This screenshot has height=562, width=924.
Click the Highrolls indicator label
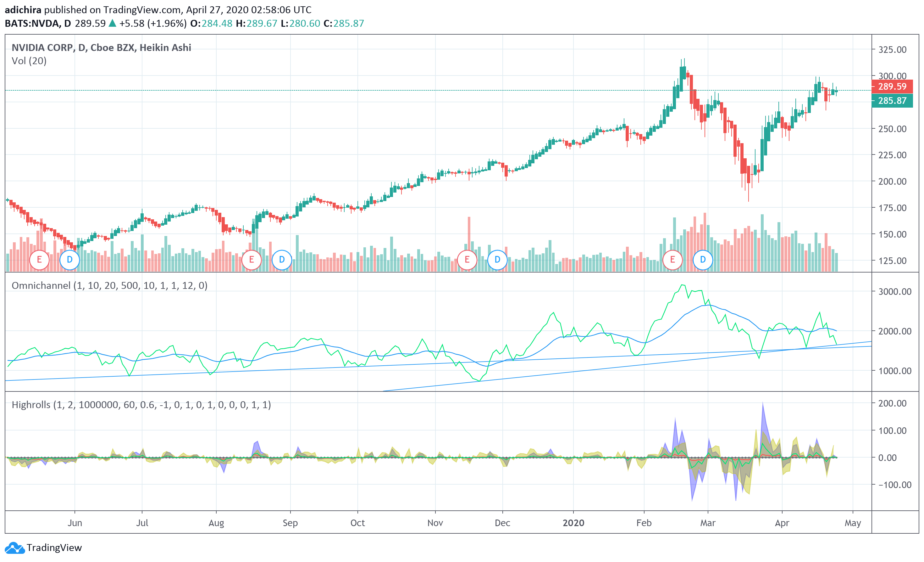click(x=141, y=405)
